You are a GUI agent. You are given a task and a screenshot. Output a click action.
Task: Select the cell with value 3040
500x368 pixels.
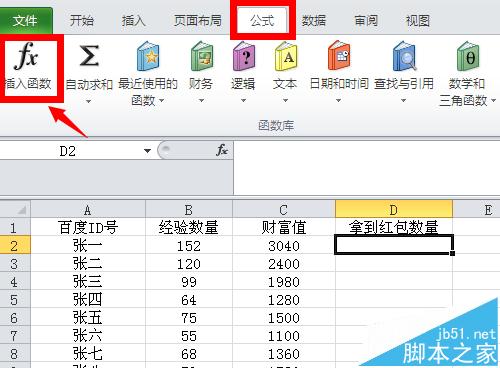click(x=284, y=246)
